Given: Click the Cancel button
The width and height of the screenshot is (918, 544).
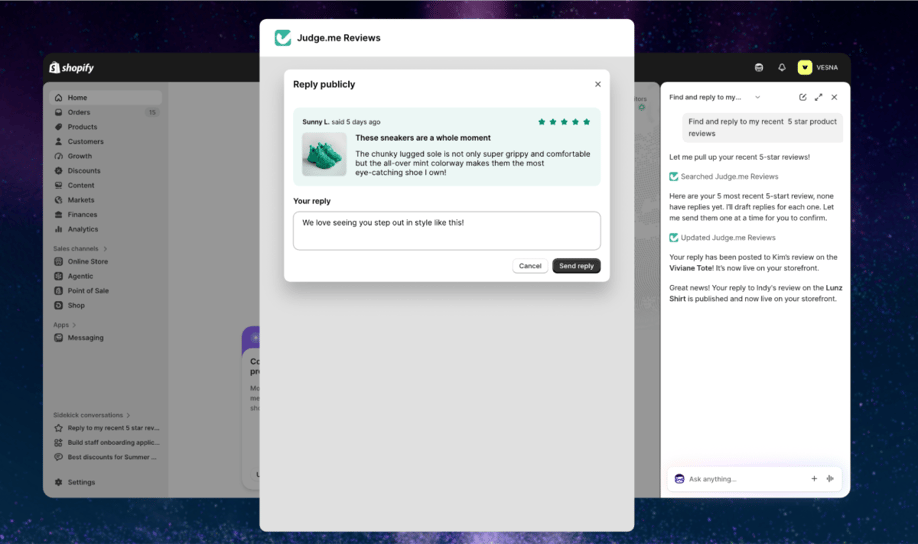Looking at the screenshot, I should [530, 266].
